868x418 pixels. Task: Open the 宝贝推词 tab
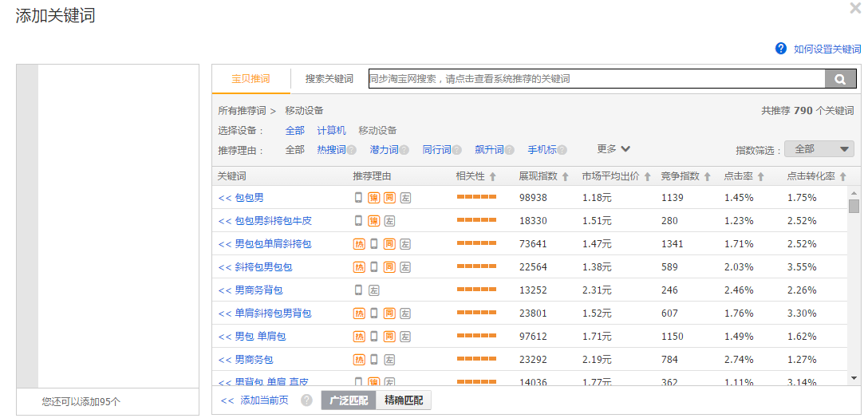click(251, 79)
